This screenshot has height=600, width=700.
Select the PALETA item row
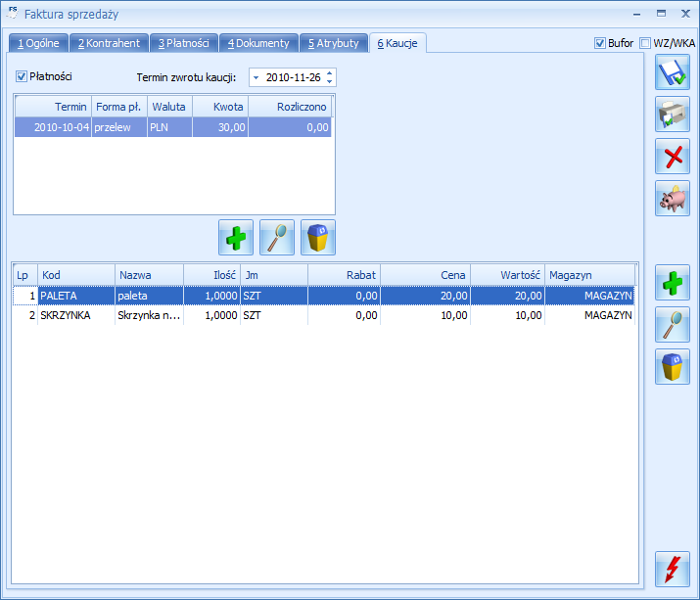(324, 296)
